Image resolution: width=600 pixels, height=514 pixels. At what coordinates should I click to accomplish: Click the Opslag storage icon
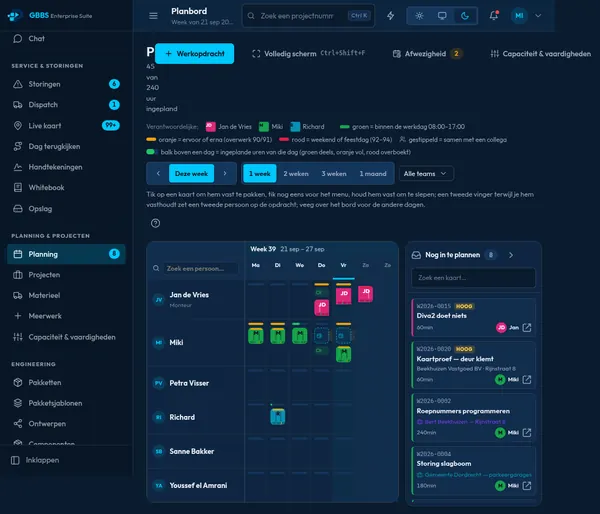(18, 209)
